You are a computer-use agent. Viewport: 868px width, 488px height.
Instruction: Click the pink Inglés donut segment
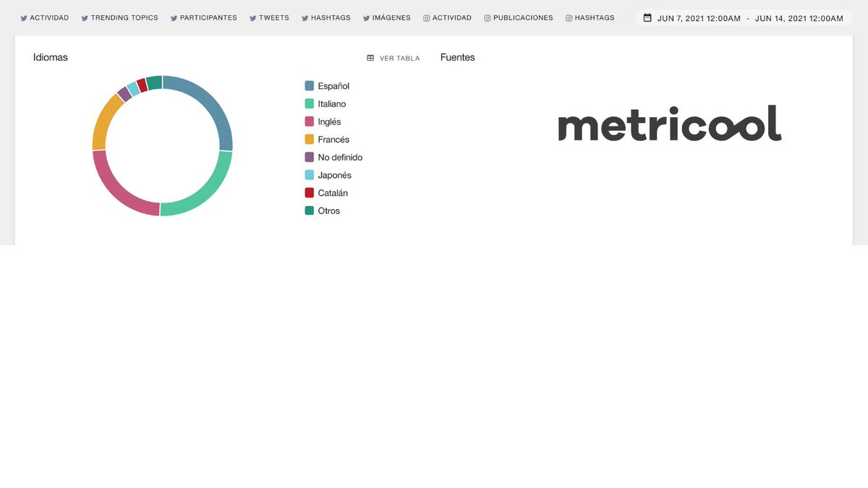[x=114, y=188]
